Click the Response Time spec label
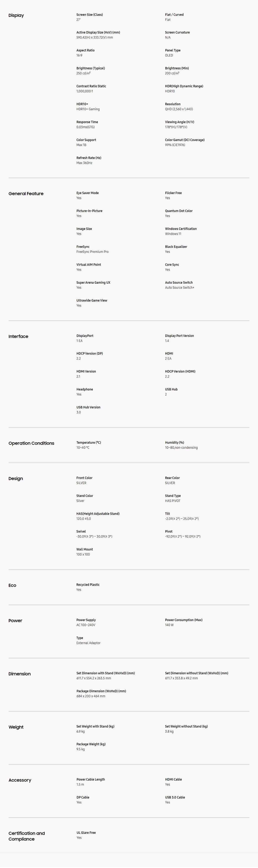The height and width of the screenshot is (868, 258). [87, 122]
